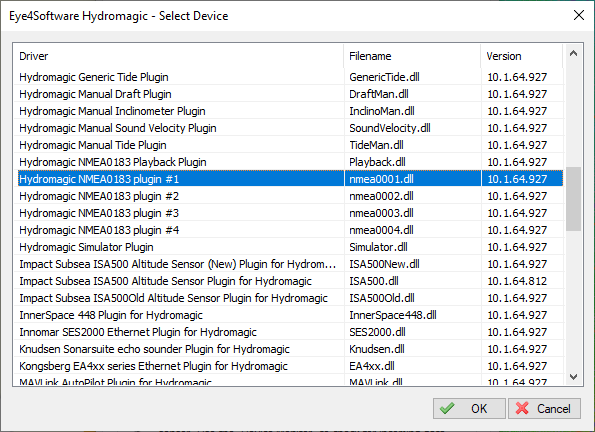The image size is (595, 432).
Task: Sort list by Driver column header
Action: 178,56
